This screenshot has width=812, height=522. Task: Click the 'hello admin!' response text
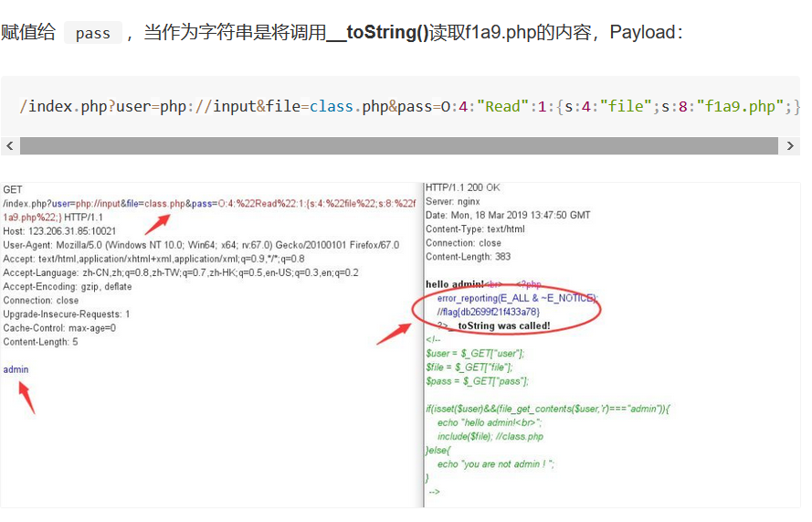pyautogui.click(x=455, y=284)
